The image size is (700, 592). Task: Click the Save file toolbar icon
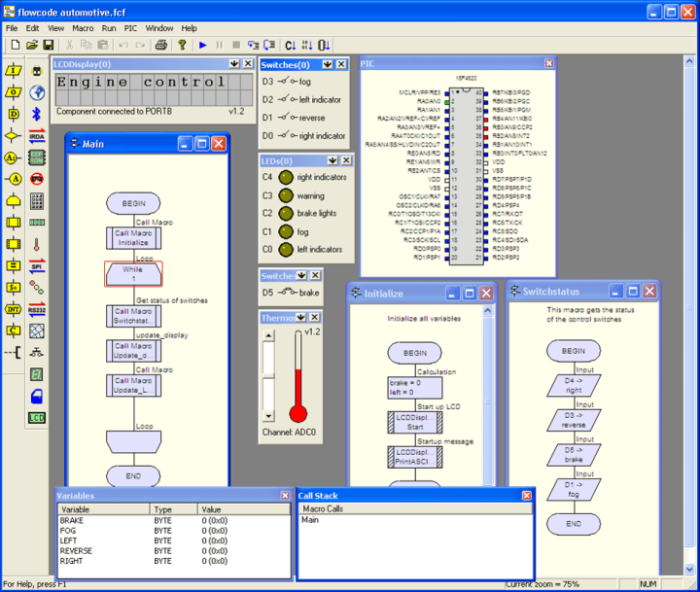pyautogui.click(x=48, y=45)
